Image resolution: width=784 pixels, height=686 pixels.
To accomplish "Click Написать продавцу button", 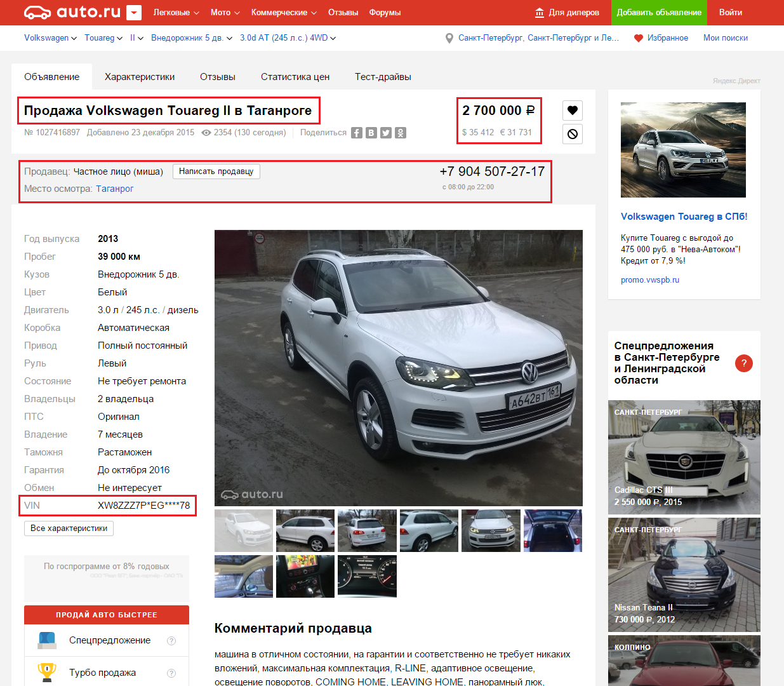I will [216, 171].
